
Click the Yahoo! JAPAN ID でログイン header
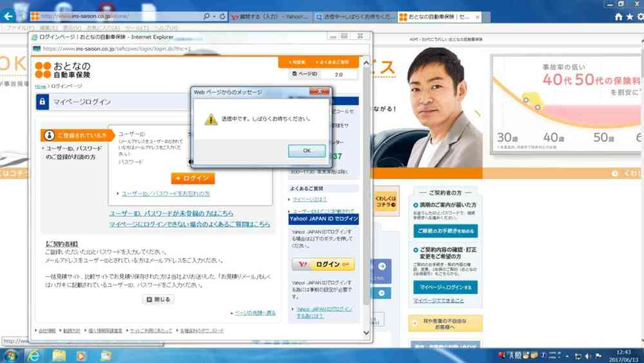coord(324,219)
